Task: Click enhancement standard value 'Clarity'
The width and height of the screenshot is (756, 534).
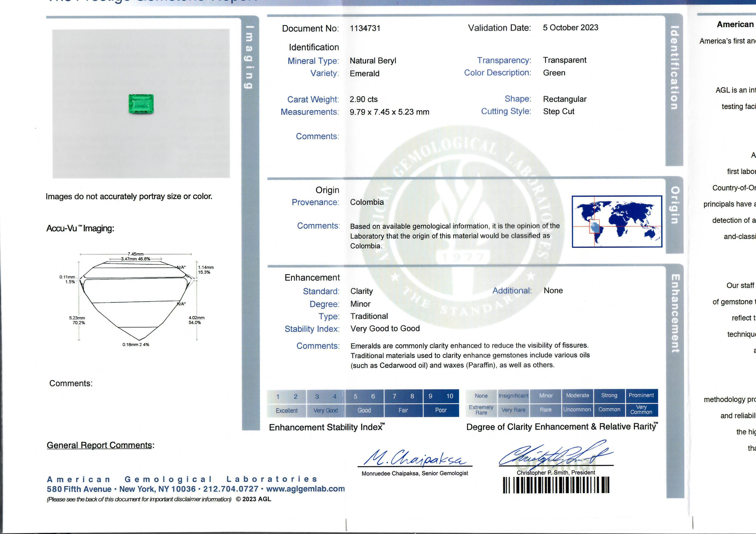Action: (362, 291)
